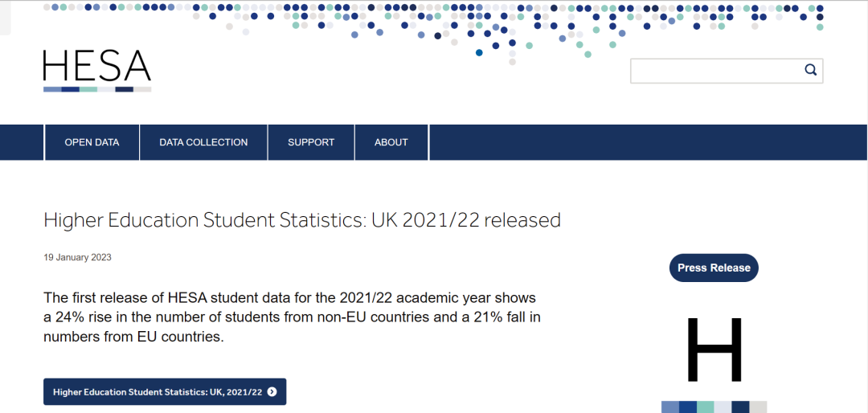
Task: Click empty navy bar left of OPEN DATA
Action: [22, 142]
